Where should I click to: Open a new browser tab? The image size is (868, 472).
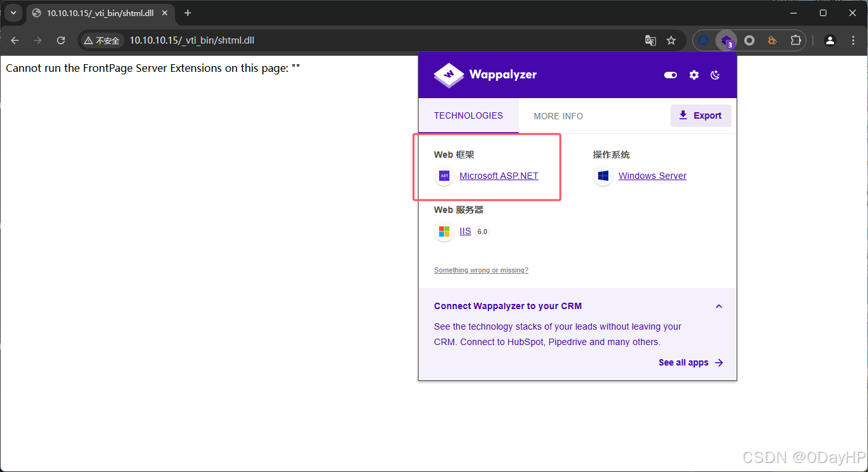point(188,13)
